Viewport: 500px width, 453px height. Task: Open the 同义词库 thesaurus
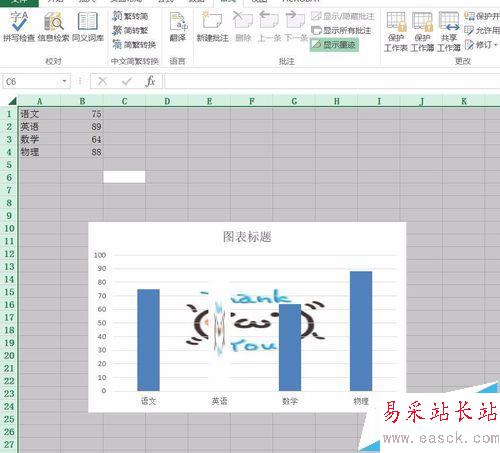[88, 27]
